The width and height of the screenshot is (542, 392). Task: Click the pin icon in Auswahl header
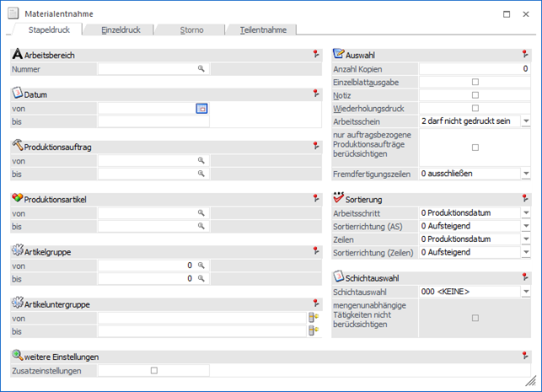pos(526,54)
